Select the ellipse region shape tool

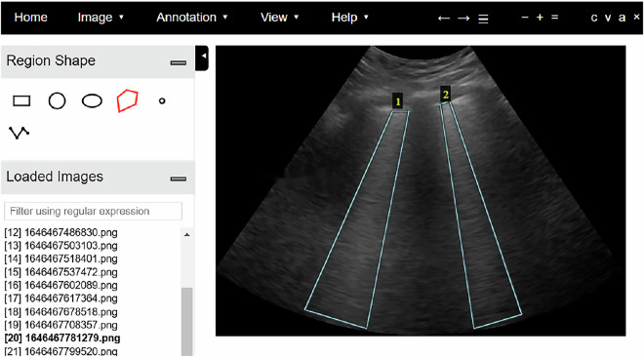click(92, 100)
